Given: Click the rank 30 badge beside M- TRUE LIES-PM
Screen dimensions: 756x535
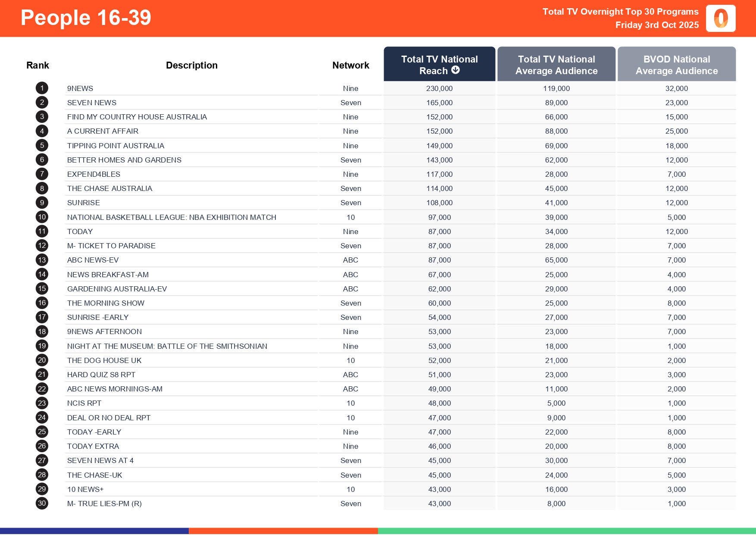Looking at the screenshot, I should tap(41, 503).
